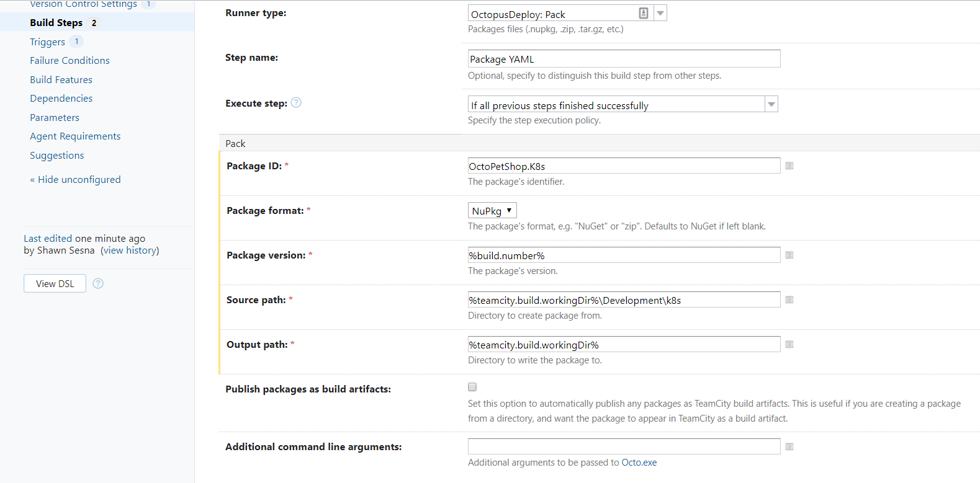Enable Publish packages as build artifacts checkbox

[x=472, y=387]
